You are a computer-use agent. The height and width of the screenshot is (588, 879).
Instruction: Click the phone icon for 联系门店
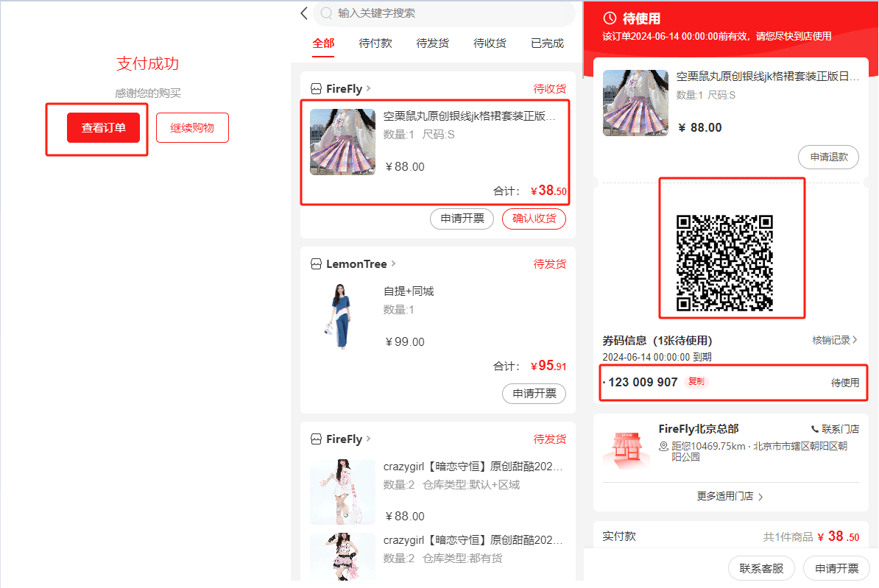click(x=815, y=429)
